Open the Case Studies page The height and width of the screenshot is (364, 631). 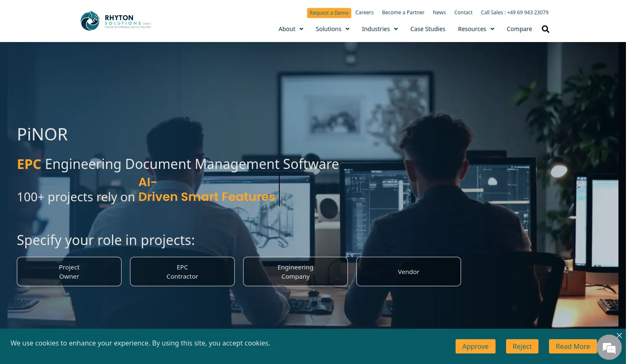pyautogui.click(x=427, y=29)
